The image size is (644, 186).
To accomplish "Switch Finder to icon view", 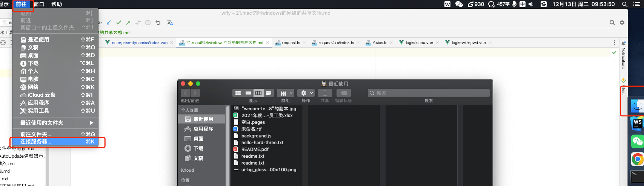I will (238, 93).
